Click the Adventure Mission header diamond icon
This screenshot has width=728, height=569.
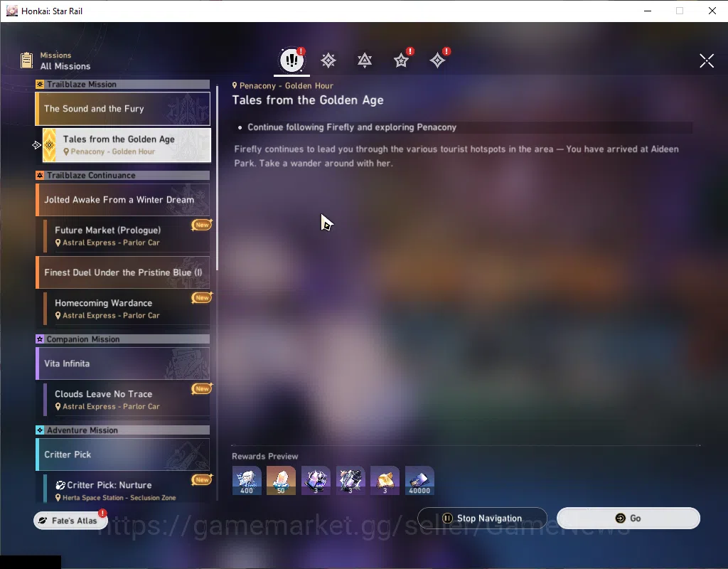[40, 430]
